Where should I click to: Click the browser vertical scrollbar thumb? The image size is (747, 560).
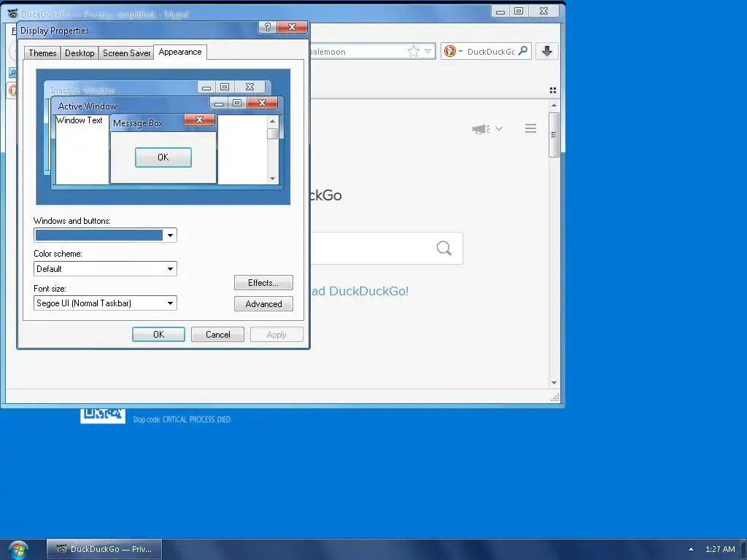coord(554,135)
